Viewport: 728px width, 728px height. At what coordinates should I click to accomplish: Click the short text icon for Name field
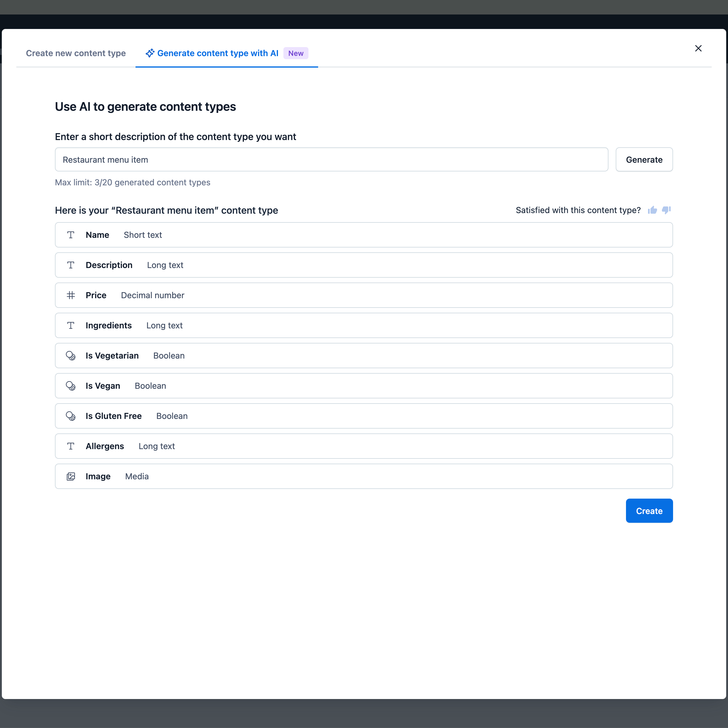(x=71, y=235)
